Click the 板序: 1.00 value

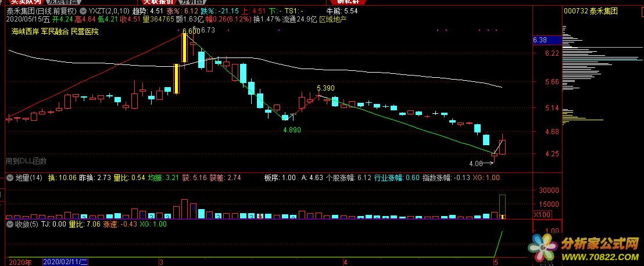[280, 178]
